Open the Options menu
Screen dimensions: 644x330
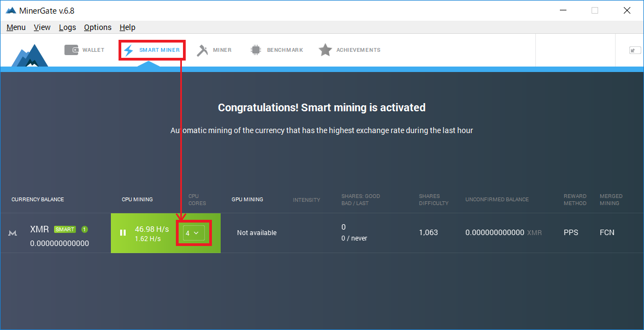click(98, 27)
